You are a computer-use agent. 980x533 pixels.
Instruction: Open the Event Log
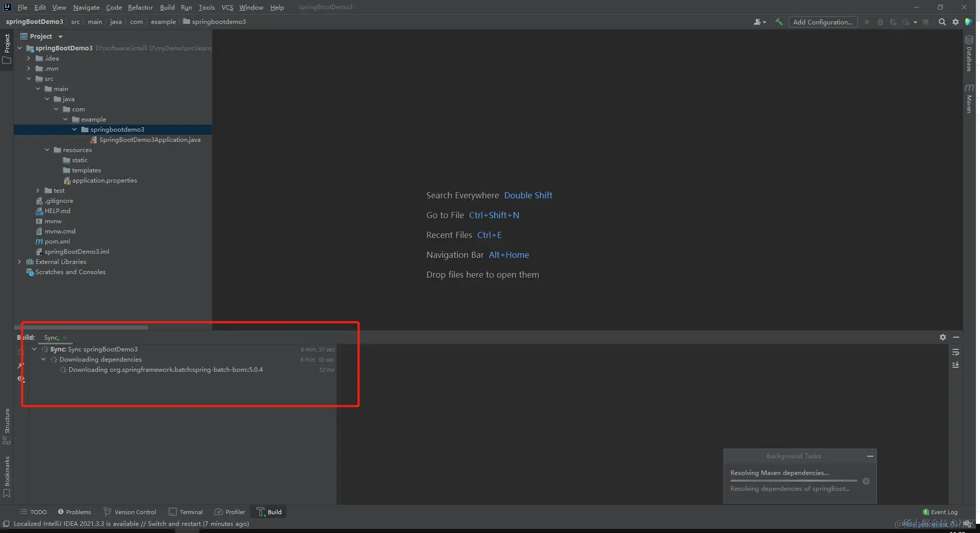940,512
